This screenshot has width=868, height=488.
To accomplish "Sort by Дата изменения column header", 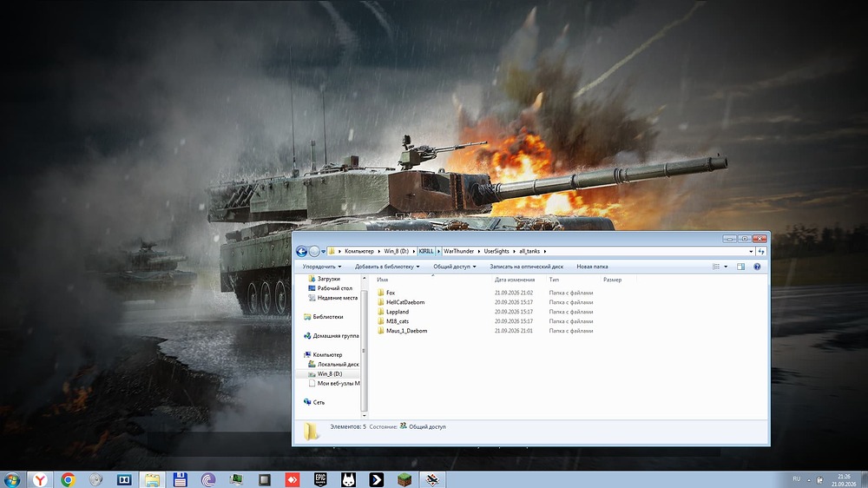I will pyautogui.click(x=515, y=280).
